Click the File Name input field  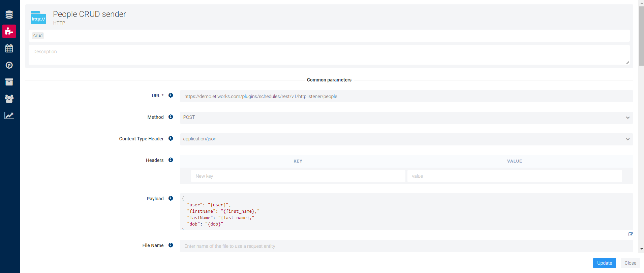[x=406, y=246]
